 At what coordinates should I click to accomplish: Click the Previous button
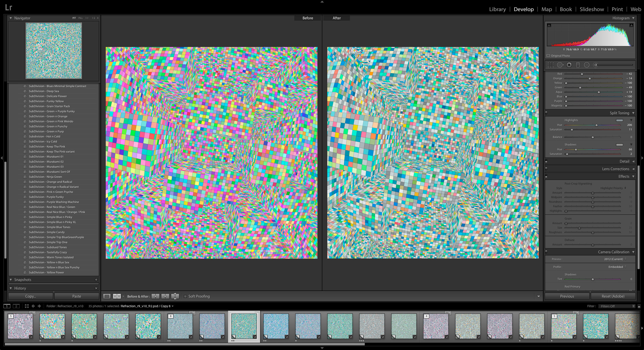click(x=567, y=296)
